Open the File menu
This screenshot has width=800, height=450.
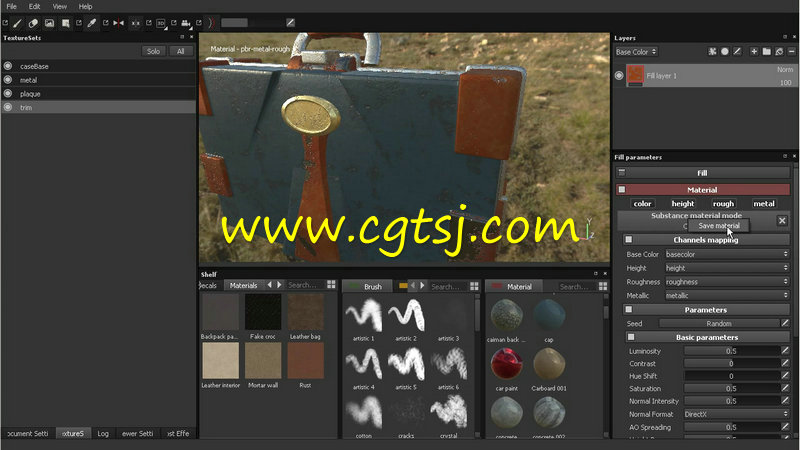[x=11, y=7]
